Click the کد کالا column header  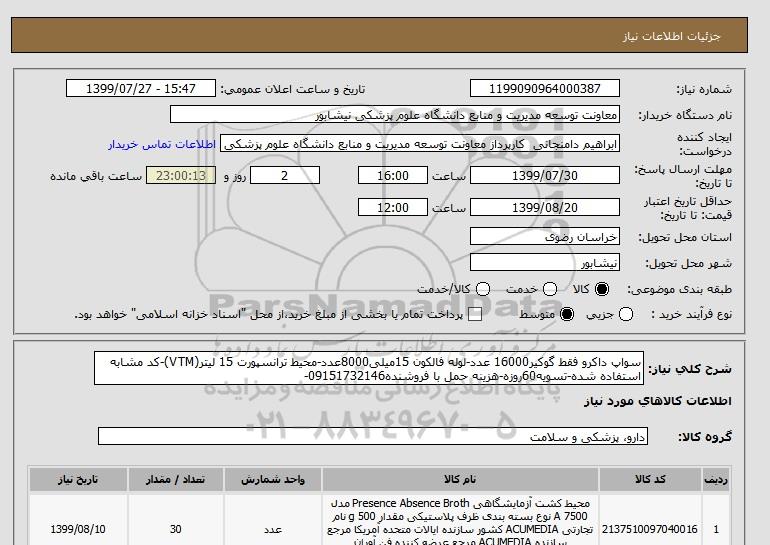[650, 479]
